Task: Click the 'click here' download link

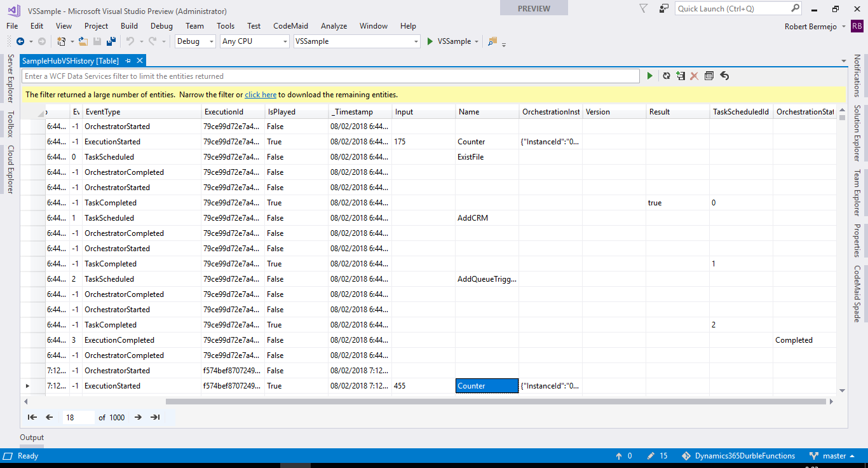Action: [x=261, y=95]
